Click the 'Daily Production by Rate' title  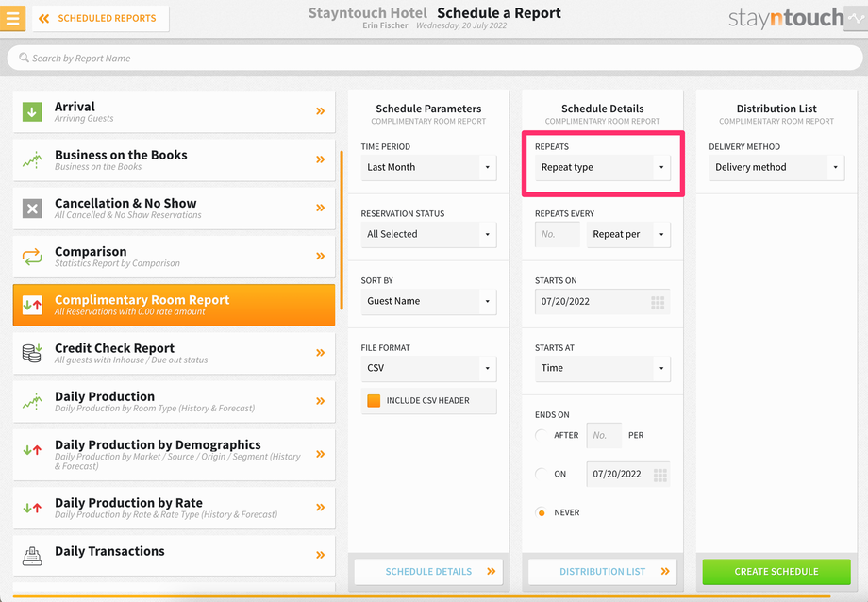(128, 503)
